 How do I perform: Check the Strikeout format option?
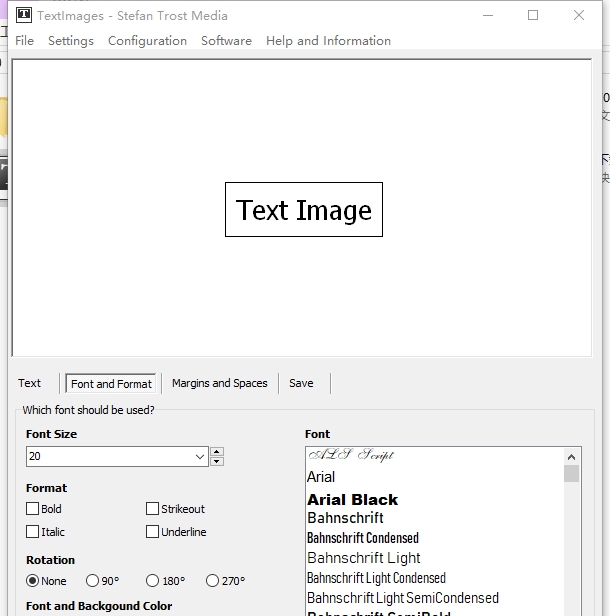click(153, 509)
